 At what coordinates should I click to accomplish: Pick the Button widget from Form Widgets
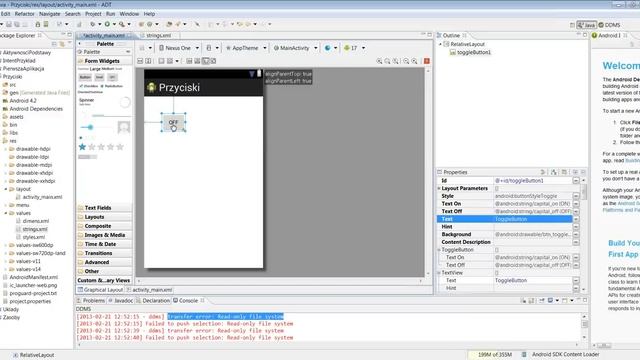[x=85, y=77]
